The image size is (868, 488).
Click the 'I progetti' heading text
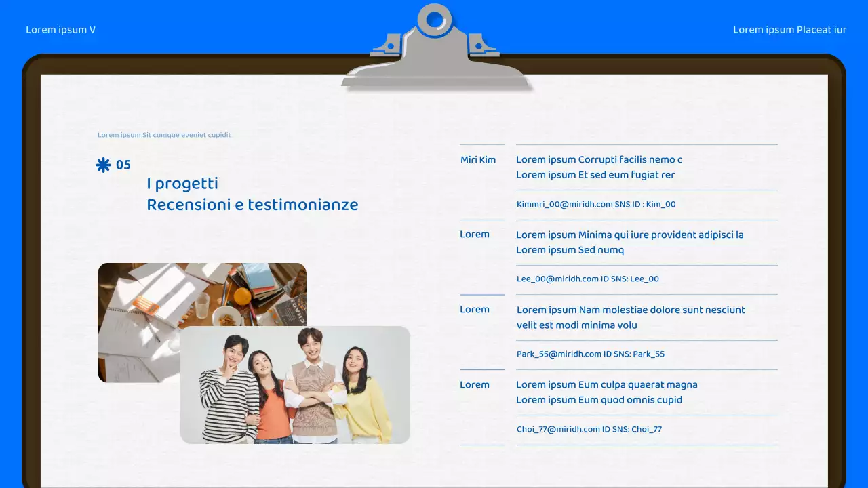pos(182,184)
